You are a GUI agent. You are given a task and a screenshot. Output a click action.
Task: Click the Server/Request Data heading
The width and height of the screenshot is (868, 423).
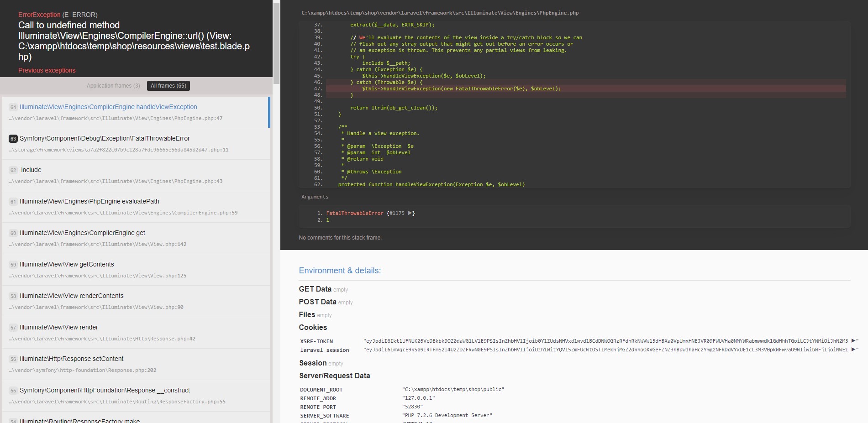335,376
